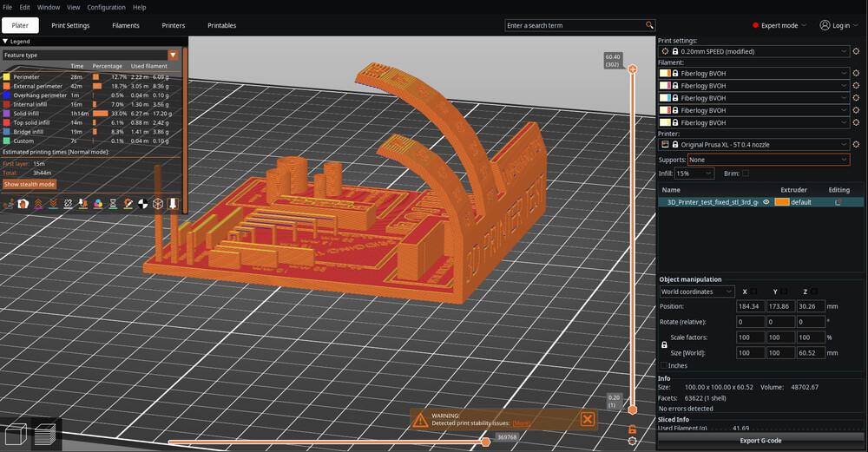Toggle center of gravity icon
The height and width of the screenshot is (452, 868).
(143, 204)
